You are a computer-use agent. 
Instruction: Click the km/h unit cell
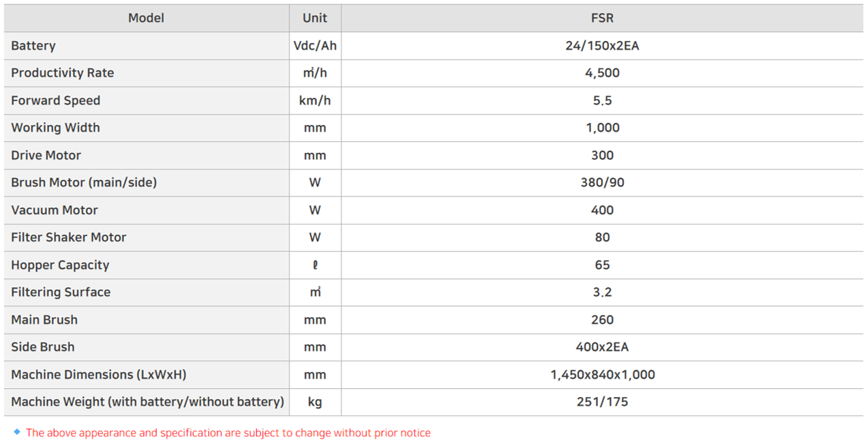pyautogui.click(x=315, y=100)
